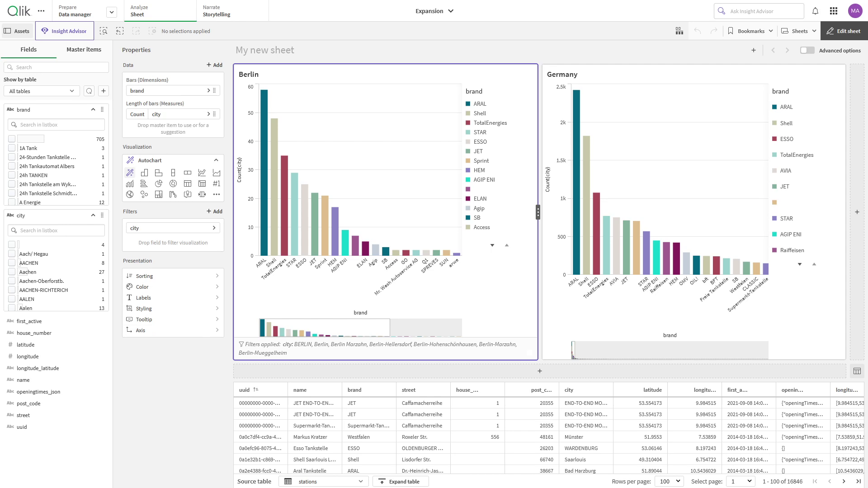Click the Expand table button

[x=400, y=481]
